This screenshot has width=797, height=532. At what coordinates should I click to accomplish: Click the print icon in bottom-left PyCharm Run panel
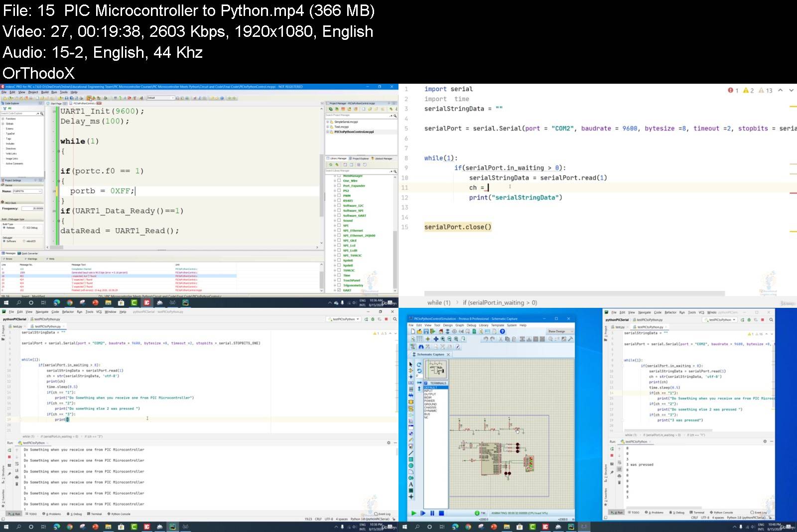17,477
